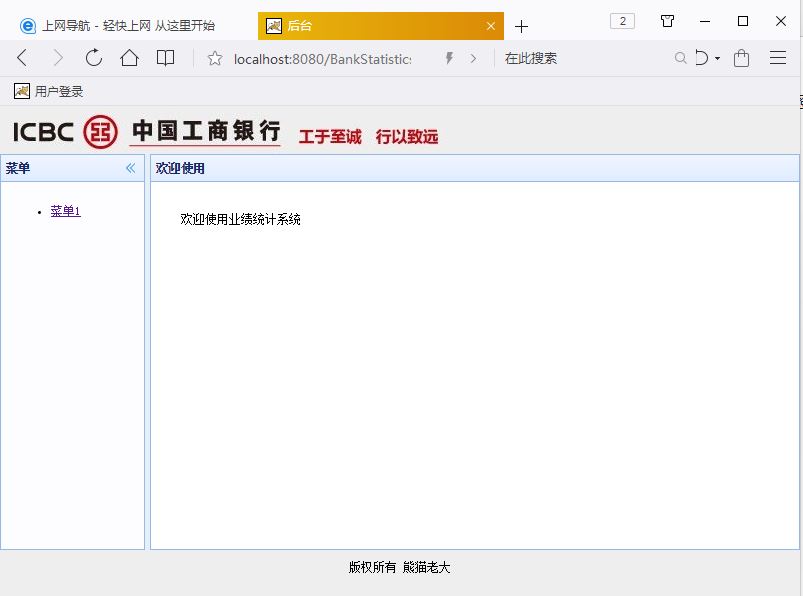This screenshot has height=596, width=803.
Task: Click the 用户登录 bookmark
Action: point(47,90)
